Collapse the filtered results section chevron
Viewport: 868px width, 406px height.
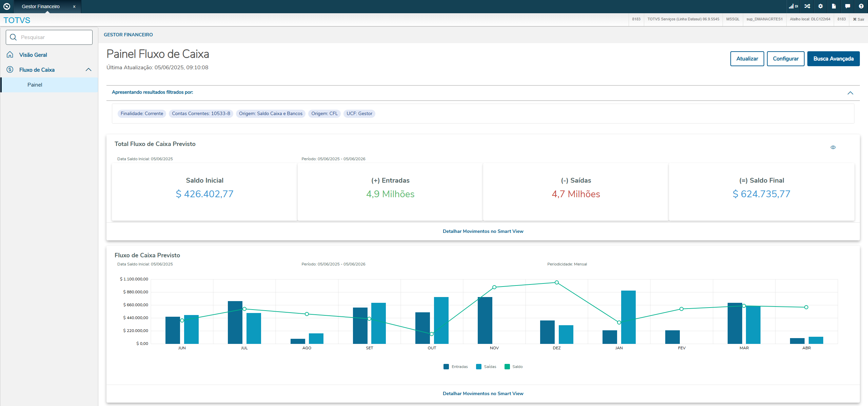tap(850, 93)
